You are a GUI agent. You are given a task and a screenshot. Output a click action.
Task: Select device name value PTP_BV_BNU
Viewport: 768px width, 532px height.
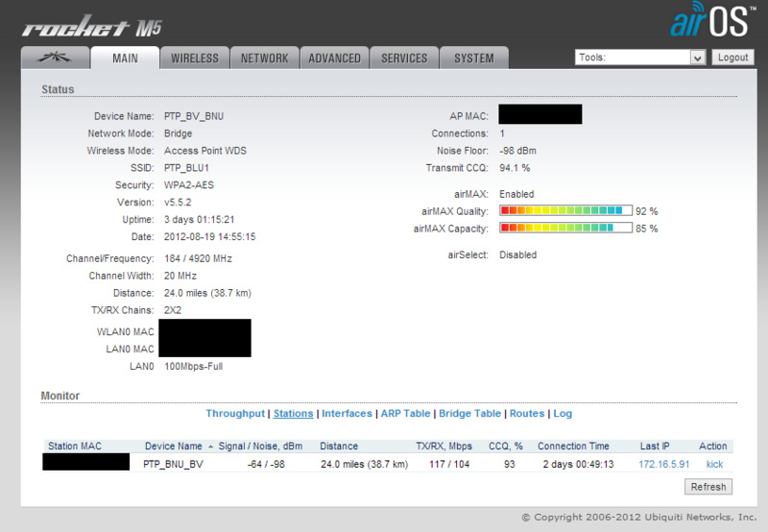194,116
